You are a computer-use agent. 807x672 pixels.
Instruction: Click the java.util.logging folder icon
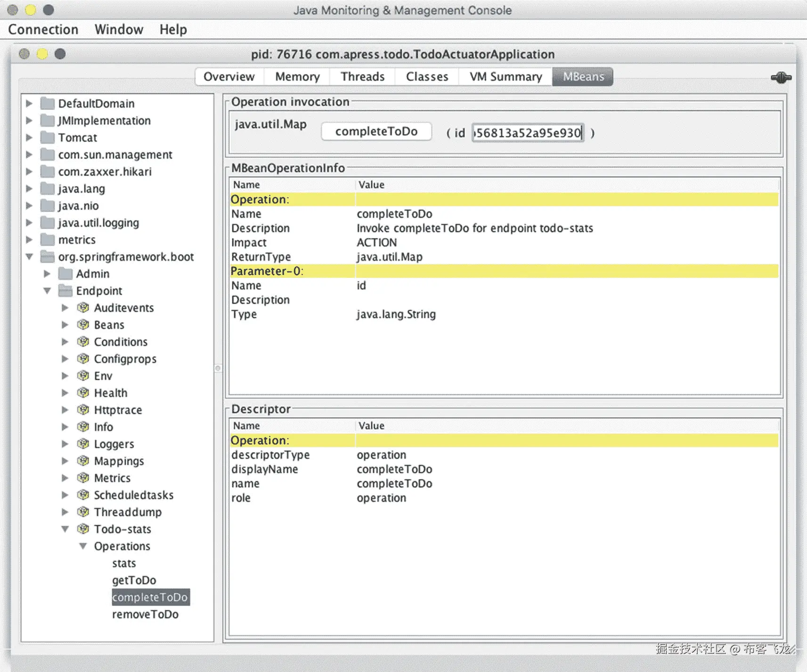point(47,222)
